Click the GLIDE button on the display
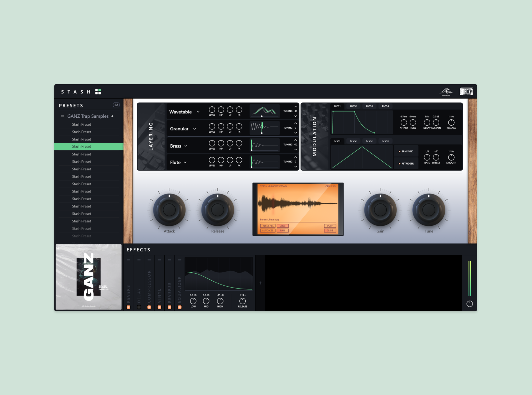 (330, 230)
